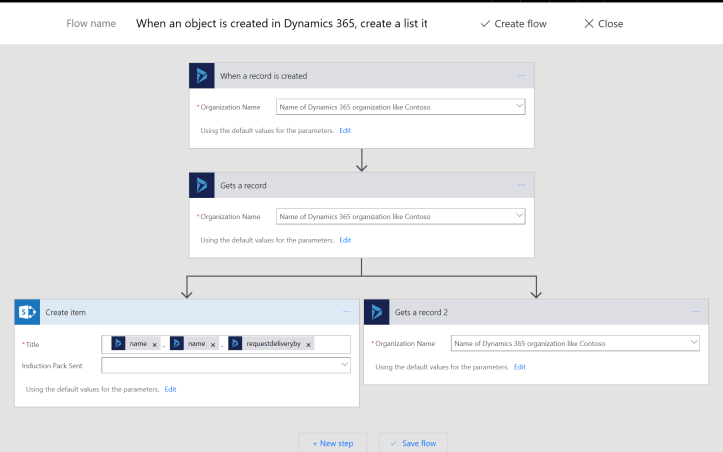723x452 pixels.
Task: Click 'Gets a record 2' header title
Action: point(421,312)
